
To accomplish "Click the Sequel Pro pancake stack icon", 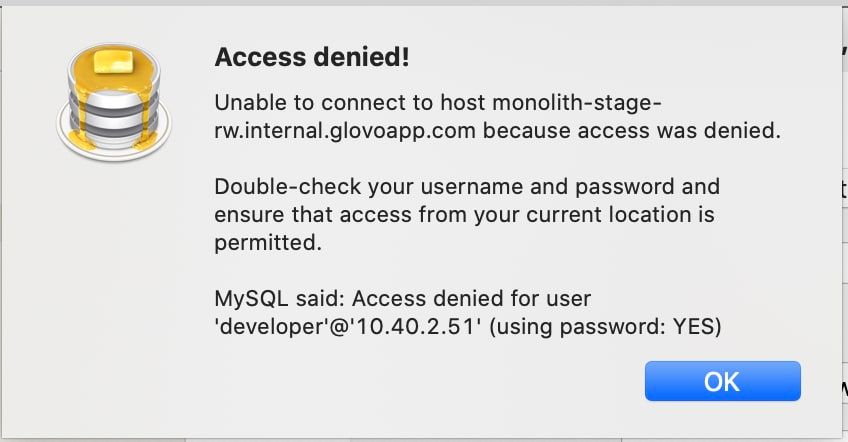I will pos(114,102).
